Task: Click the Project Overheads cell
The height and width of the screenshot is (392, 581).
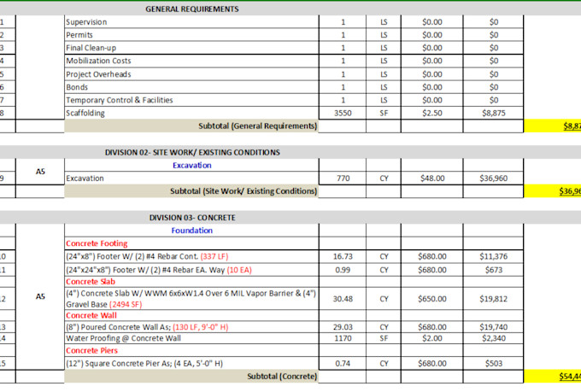Action: click(x=191, y=74)
